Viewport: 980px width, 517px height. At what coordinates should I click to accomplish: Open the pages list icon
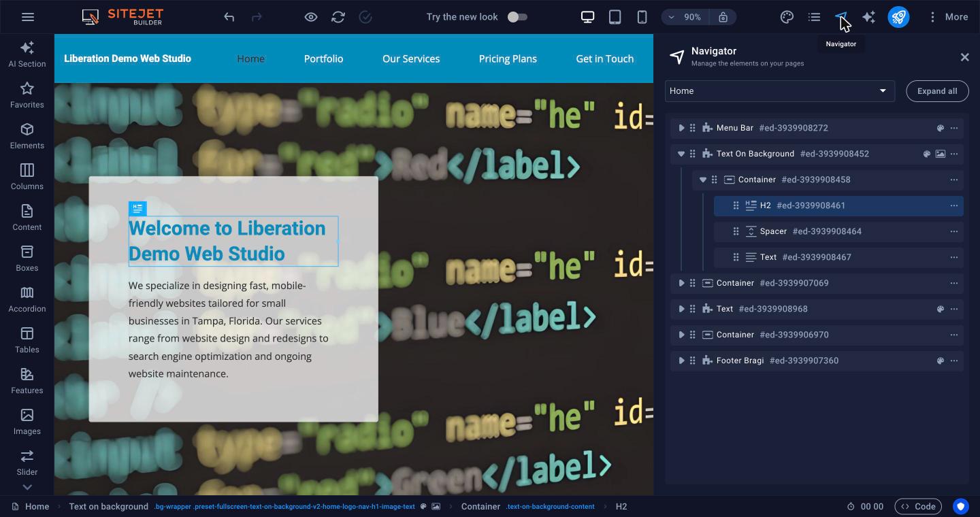(x=814, y=17)
